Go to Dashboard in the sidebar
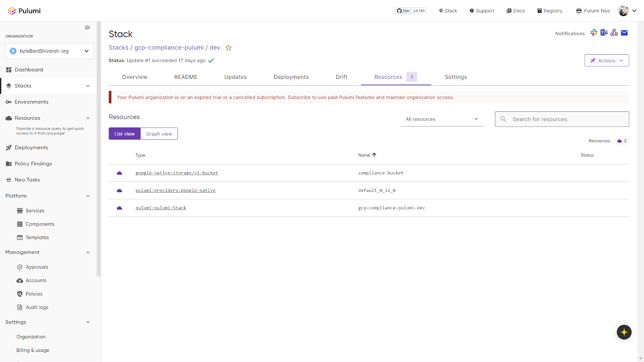Screen dimensions: 644x362 (29, 70)
